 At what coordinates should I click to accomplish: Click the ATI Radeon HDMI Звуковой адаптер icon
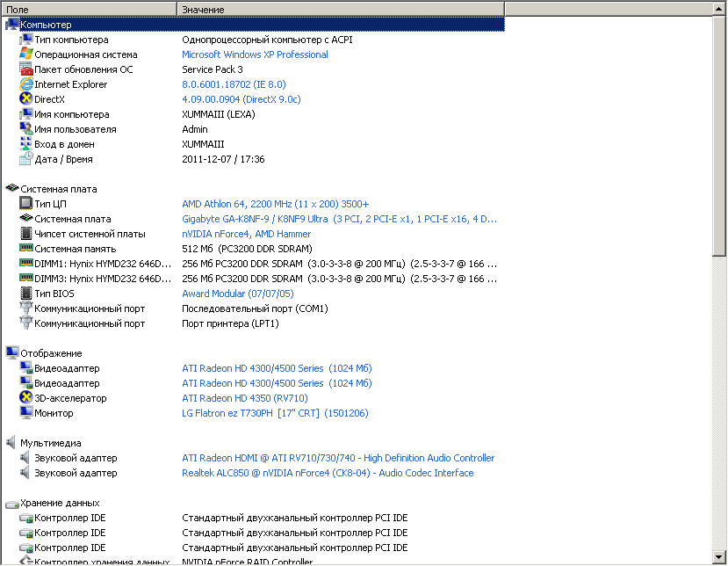[25, 458]
